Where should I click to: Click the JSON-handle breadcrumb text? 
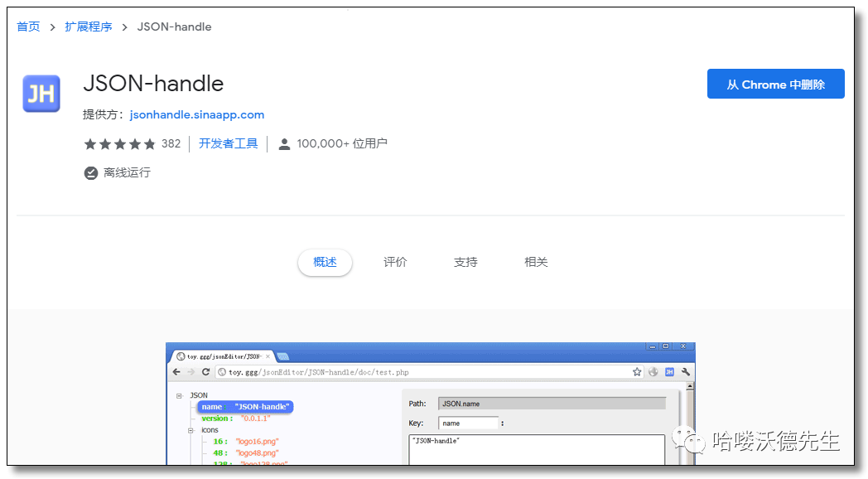(175, 27)
